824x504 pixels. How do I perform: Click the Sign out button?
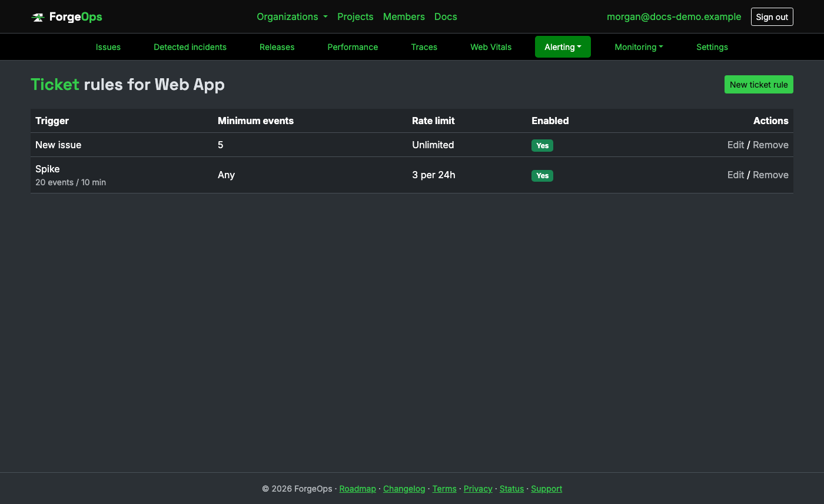772,17
